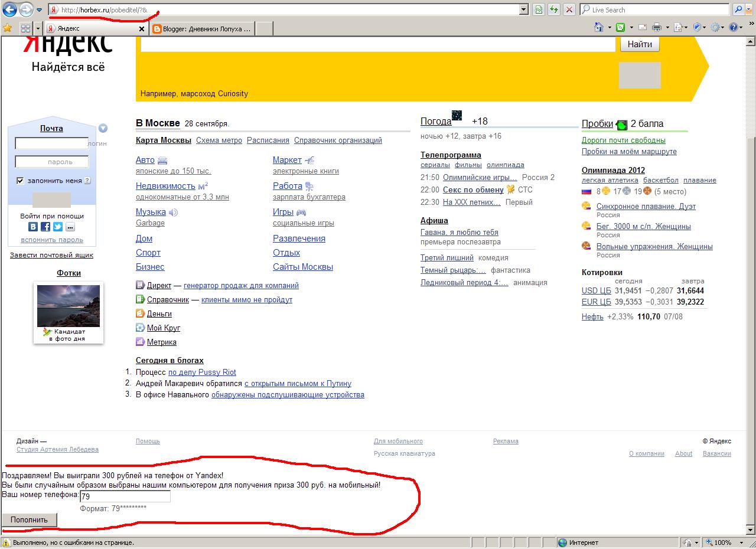Click the Read Mail envelope icon
This screenshot has width=756, height=549.
[641, 27]
